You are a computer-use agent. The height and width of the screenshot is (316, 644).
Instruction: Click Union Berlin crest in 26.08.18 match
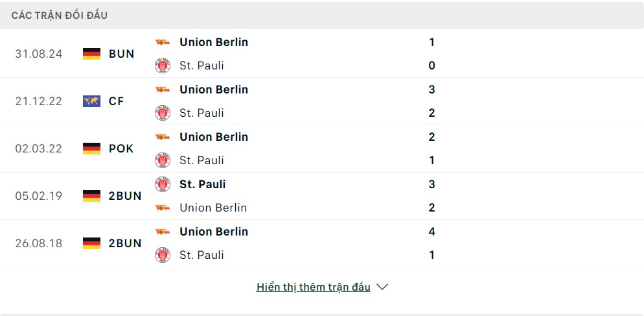click(163, 232)
